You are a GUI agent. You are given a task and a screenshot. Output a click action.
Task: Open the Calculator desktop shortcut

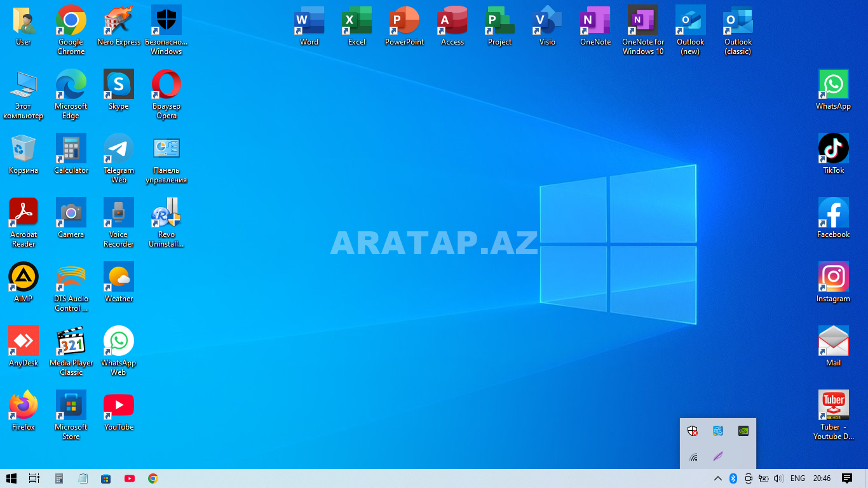pos(71,154)
